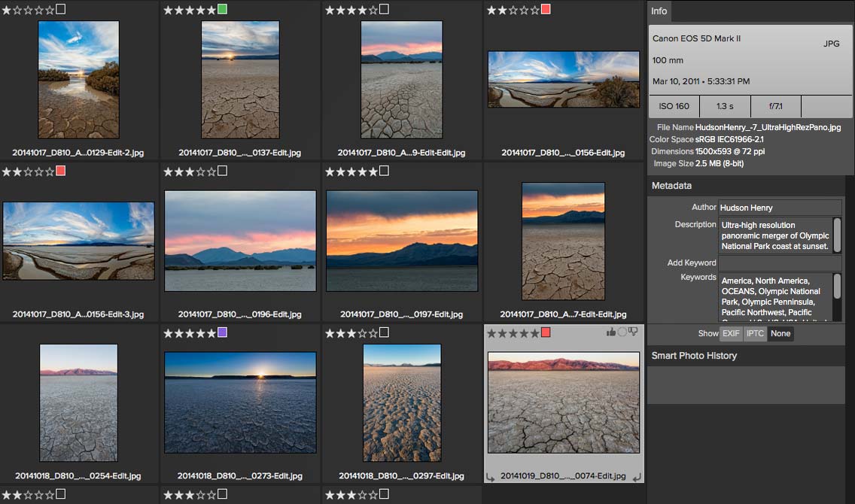The height and width of the screenshot is (504, 855).
Task: Select EXIF in the Show metadata options
Action: (x=731, y=333)
